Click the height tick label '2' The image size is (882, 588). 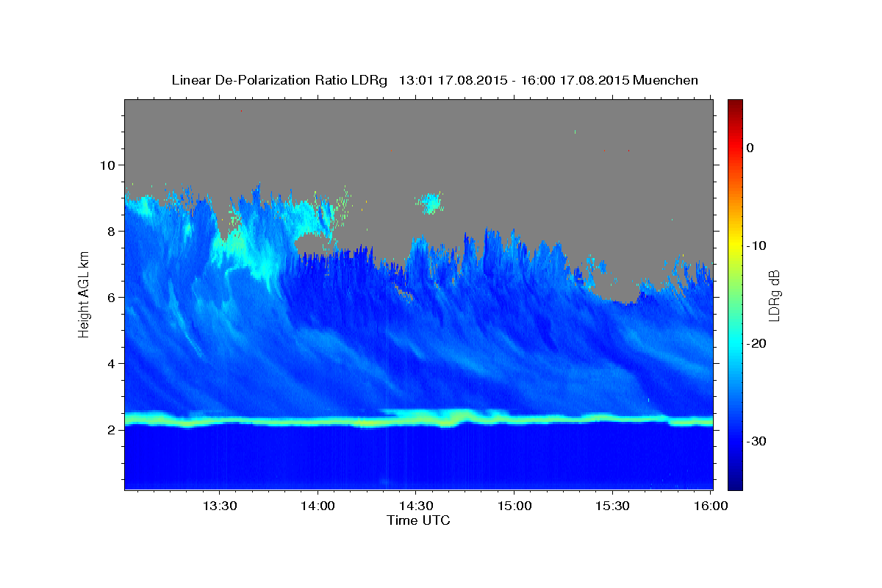click(112, 429)
